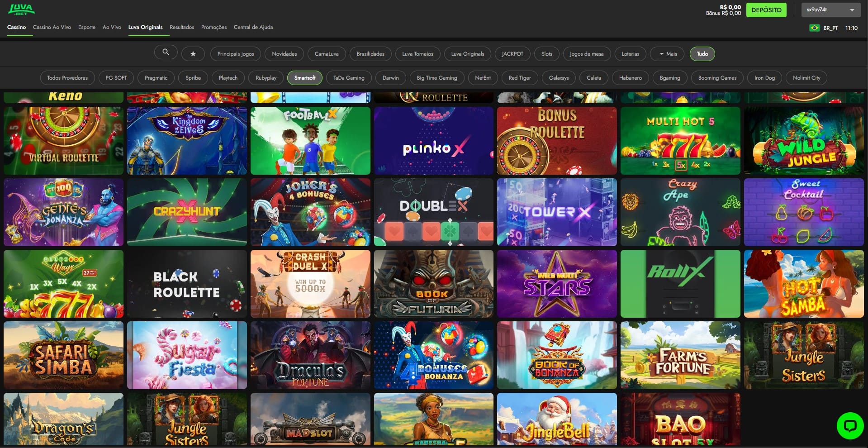868x448 pixels.
Task: Expand the Mais categories dropdown
Action: coord(668,54)
